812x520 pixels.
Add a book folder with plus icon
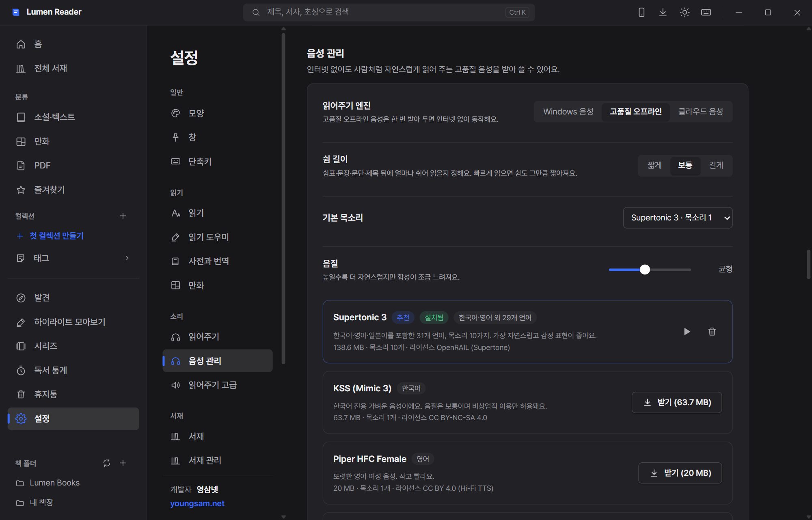pos(123,463)
